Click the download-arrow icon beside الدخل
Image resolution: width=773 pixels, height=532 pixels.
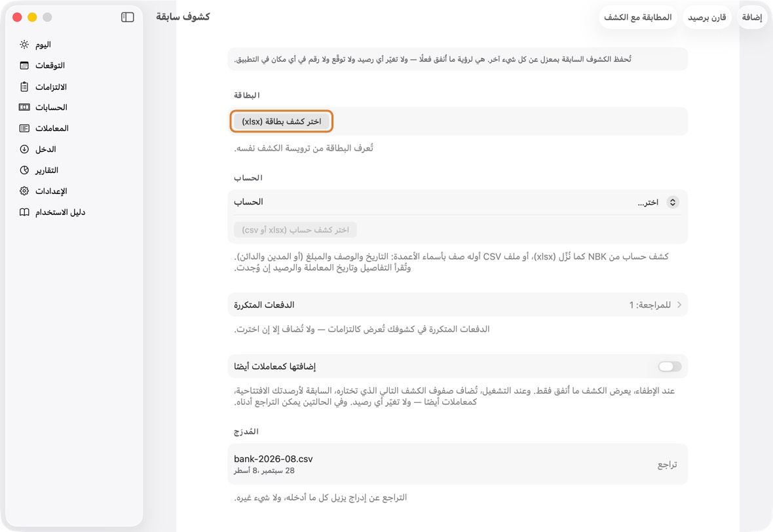pos(24,149)
